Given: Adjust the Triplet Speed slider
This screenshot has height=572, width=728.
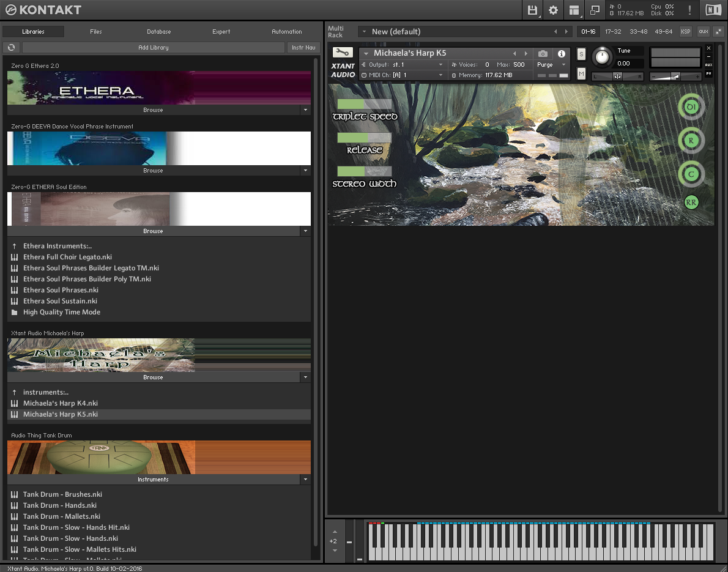Looking at the screenshot, I should [365, 103].
